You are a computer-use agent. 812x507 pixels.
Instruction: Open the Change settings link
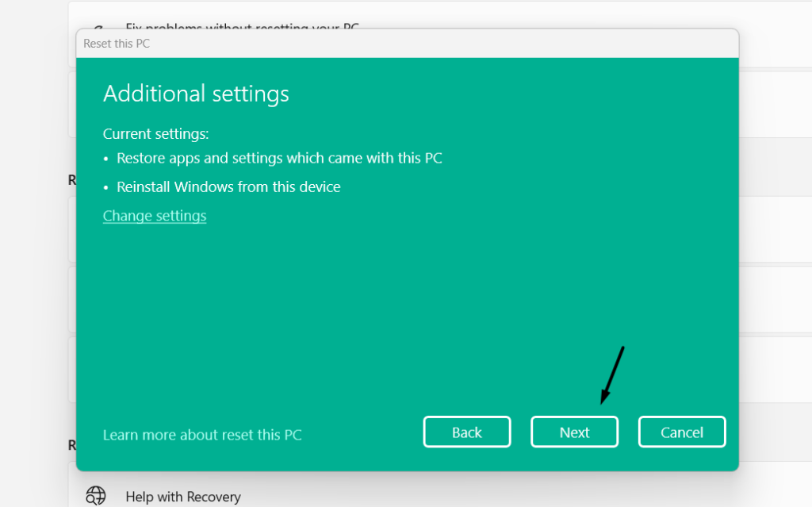coord(155,216)
